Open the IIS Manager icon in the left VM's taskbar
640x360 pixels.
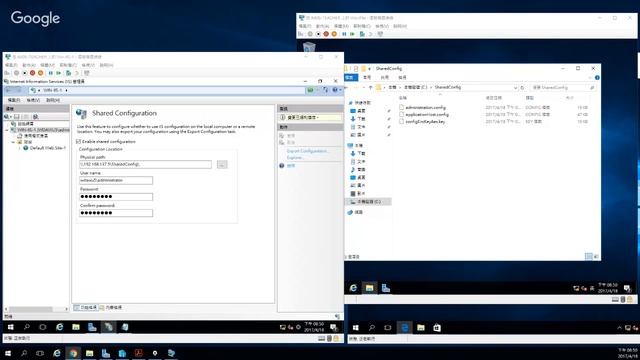point(109,327)
